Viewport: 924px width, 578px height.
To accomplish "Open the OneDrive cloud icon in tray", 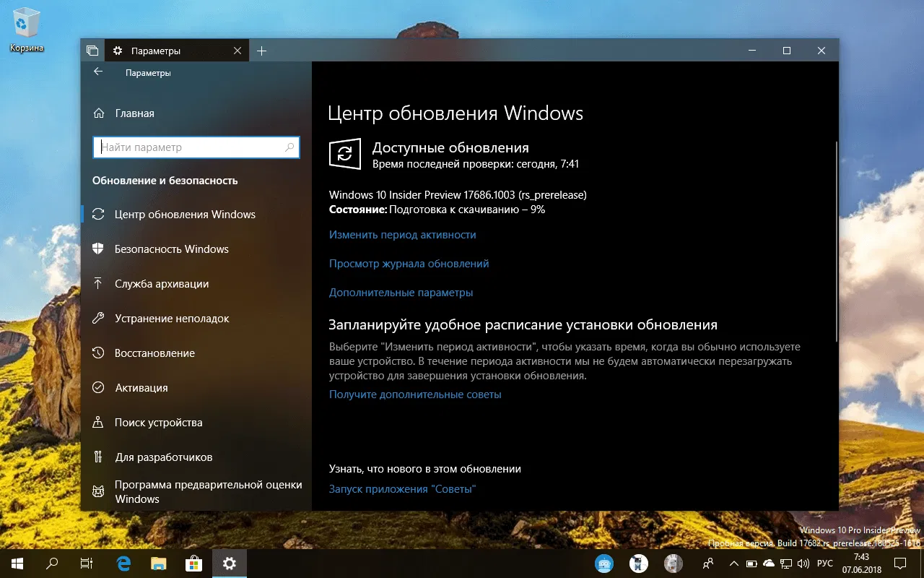I will [x=769, y=563].
